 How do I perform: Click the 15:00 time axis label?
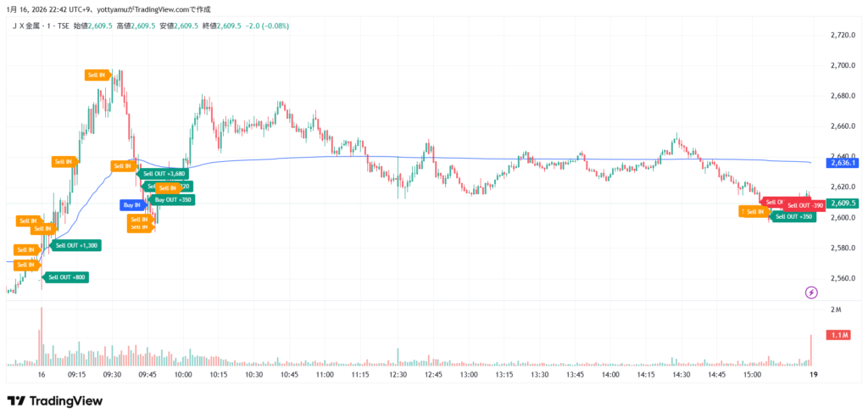click(752, 374)
